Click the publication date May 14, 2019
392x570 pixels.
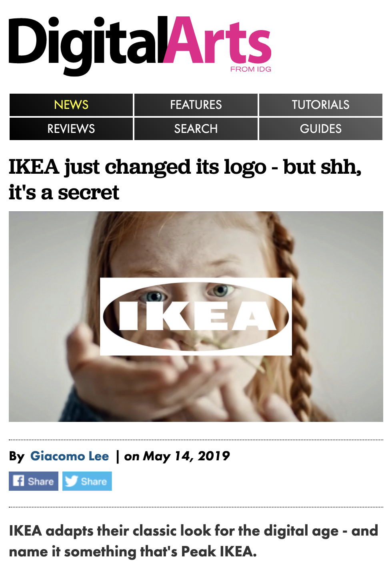point(187,456)
